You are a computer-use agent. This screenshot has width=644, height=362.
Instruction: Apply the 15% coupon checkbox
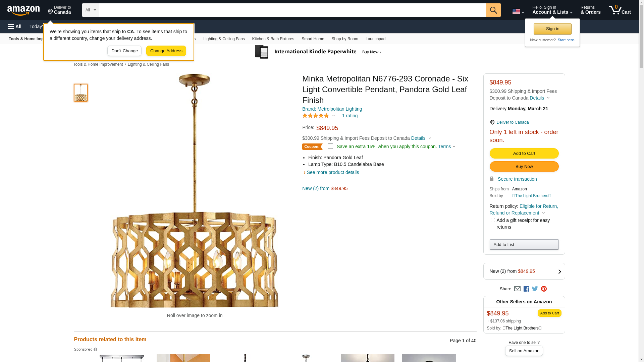[x=330, y=146]
